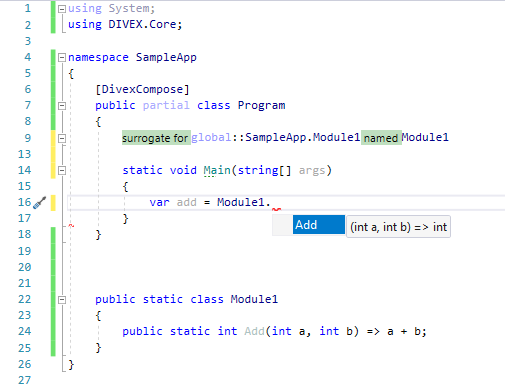Click line number 22 in gutter
Image resolution: width=505 pixels, height=389 pixels.
tap(24, 299)
